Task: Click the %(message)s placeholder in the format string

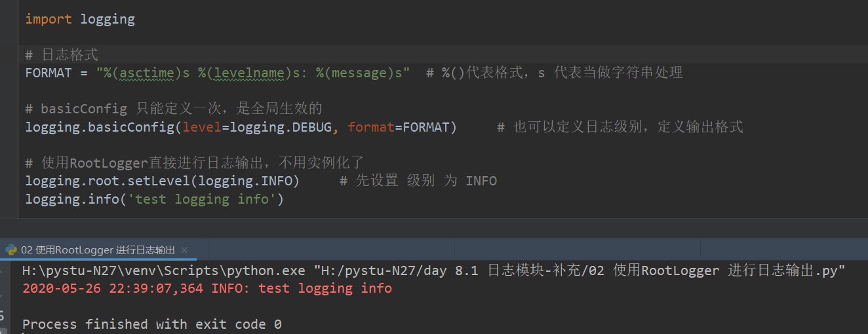Action: 358,73
